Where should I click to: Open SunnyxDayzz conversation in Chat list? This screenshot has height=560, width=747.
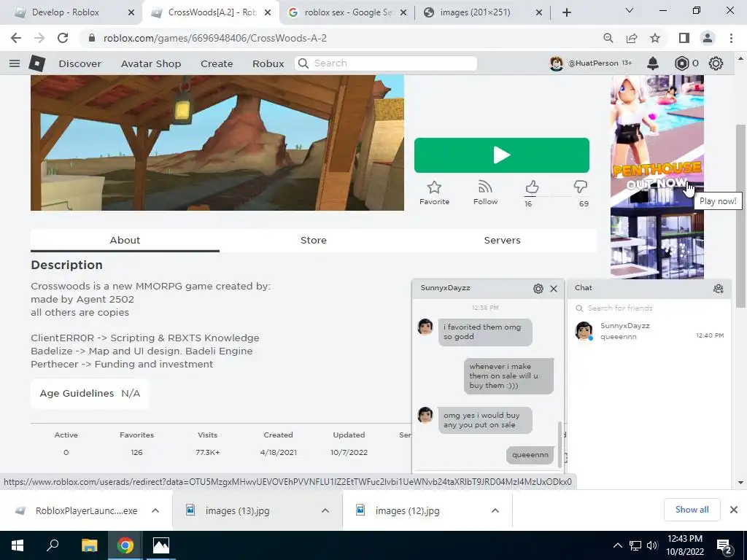coord(649,331)
